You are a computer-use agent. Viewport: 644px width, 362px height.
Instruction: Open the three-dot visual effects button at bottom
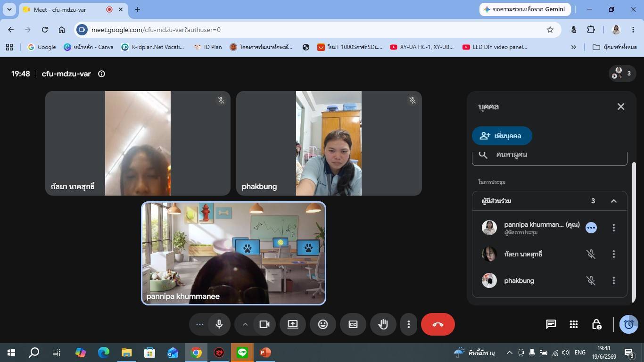pos(199,324)
